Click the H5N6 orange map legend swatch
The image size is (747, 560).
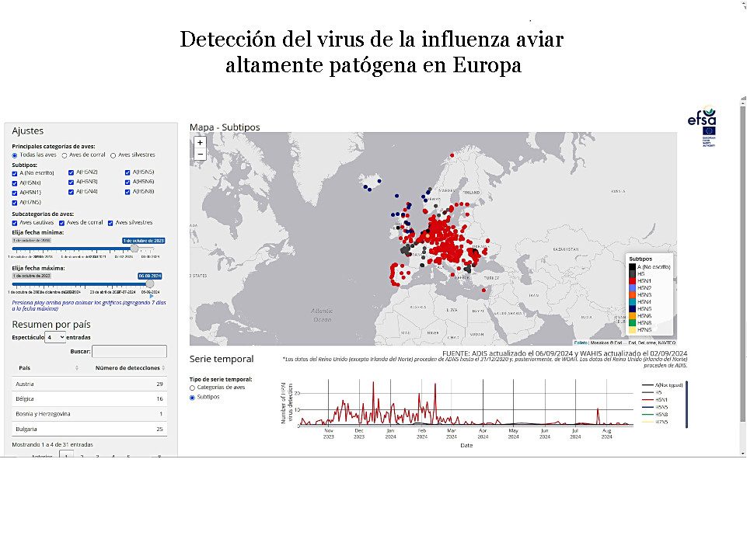[x=632, y=315]
